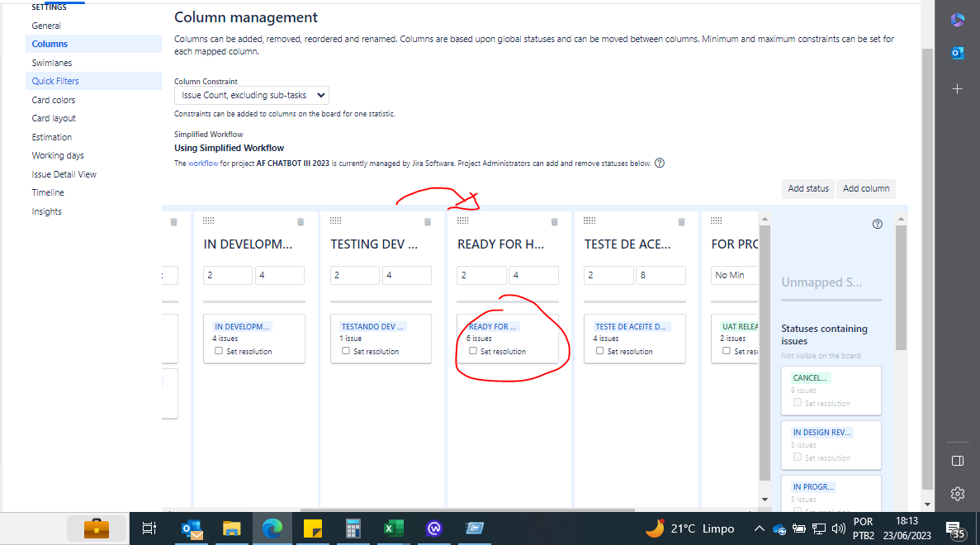
Task: Tick Set resolution for the CANCEL status card
Action: point(797,401)
